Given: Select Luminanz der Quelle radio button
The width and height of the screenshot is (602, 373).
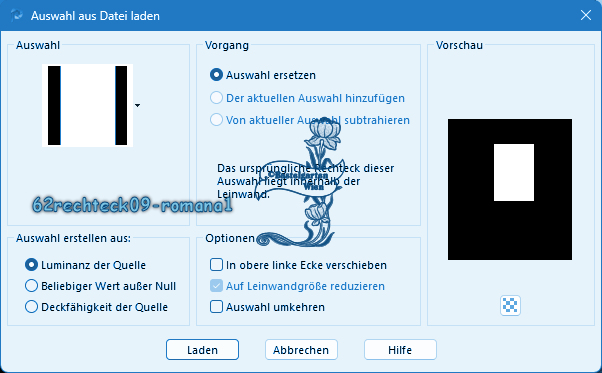Looking at the screenshot, I should tap(31, 265).
